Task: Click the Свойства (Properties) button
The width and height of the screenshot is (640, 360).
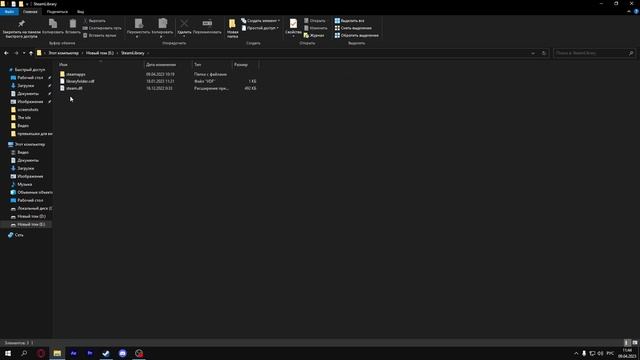Action: tap(293, 27)
